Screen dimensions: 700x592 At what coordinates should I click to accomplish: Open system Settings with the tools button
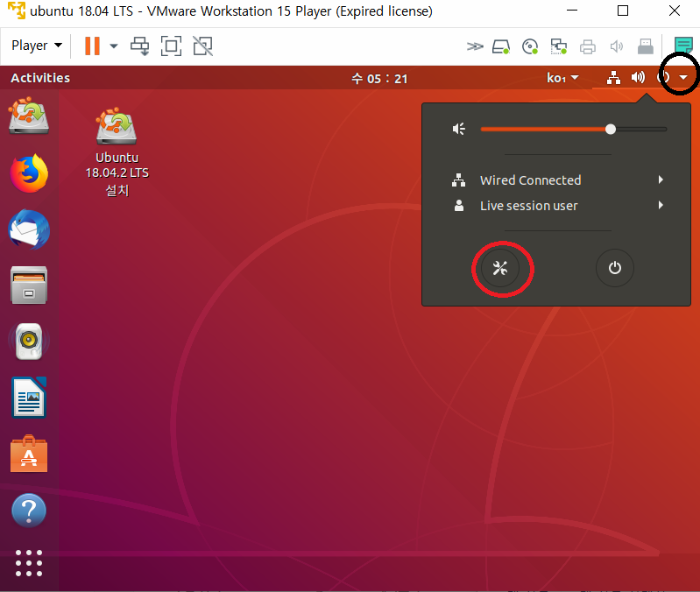pos(500,268)
